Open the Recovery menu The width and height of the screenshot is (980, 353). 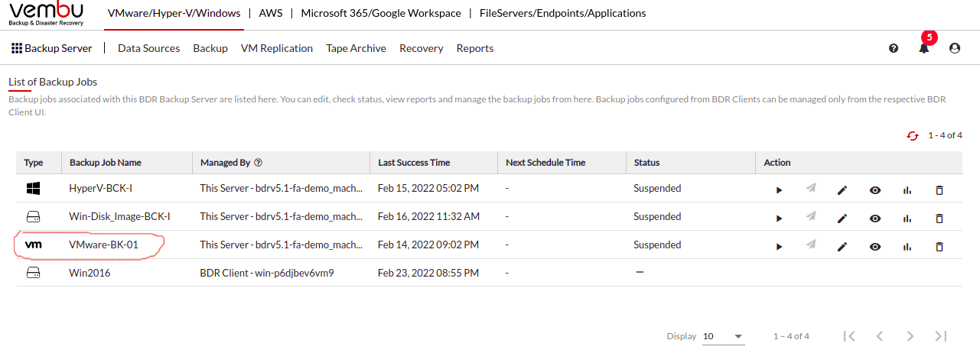pos(422,48)
